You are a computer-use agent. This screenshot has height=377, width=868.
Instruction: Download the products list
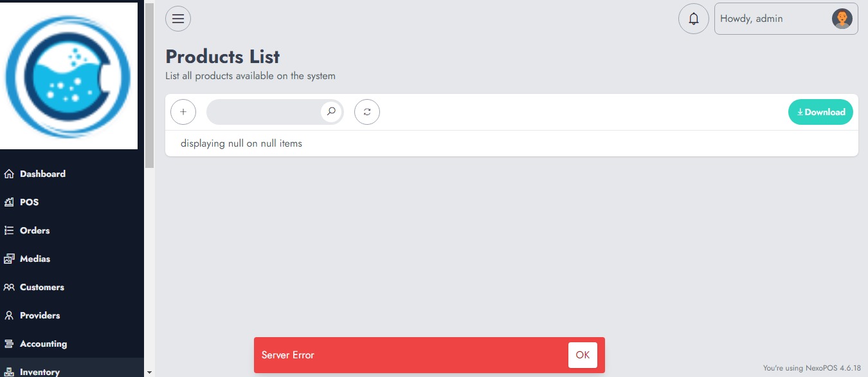pos(820,111)
